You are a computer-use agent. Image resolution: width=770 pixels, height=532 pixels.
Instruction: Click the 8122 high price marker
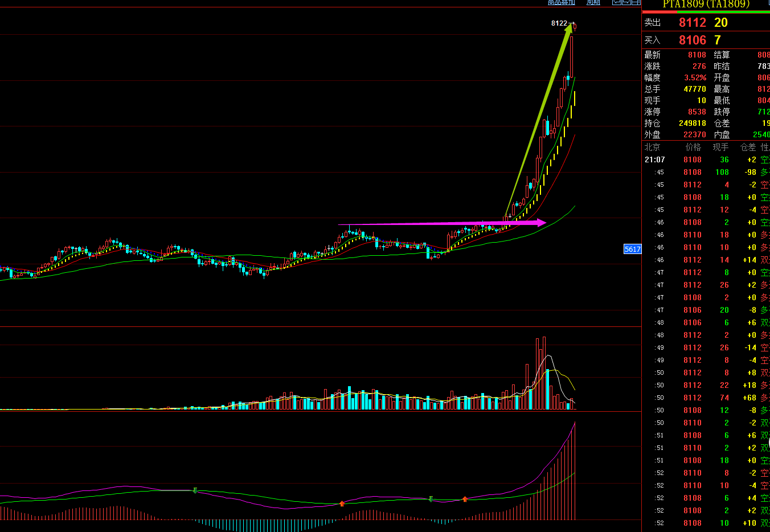pos(559,23)
